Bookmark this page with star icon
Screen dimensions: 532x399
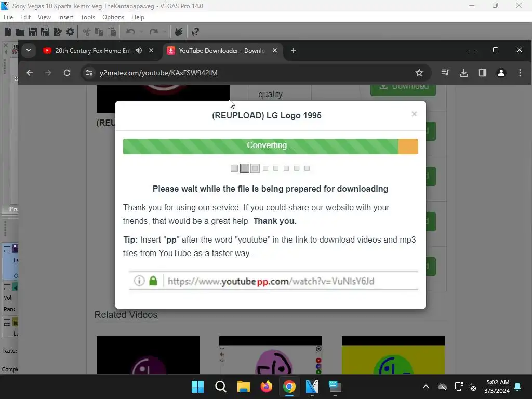(x=419, y=73)
